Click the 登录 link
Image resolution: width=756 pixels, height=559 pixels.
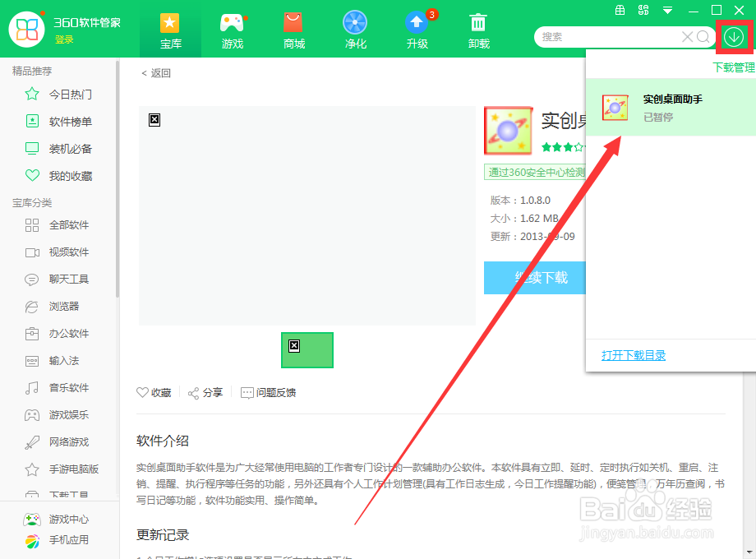(x=64, y=39)
